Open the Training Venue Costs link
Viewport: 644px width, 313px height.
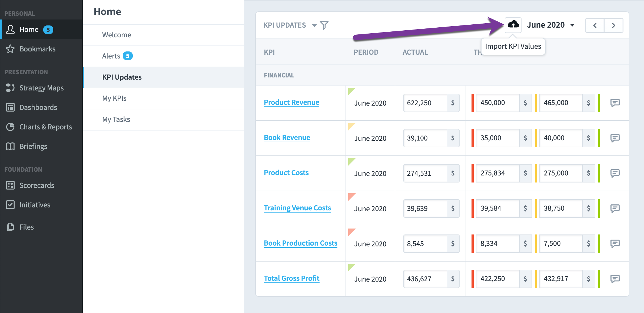[297, 208]
